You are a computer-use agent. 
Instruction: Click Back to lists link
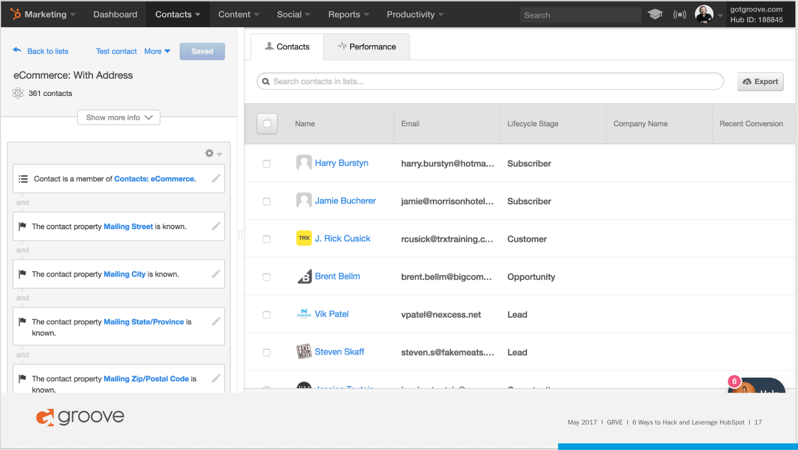click(47, 51)
